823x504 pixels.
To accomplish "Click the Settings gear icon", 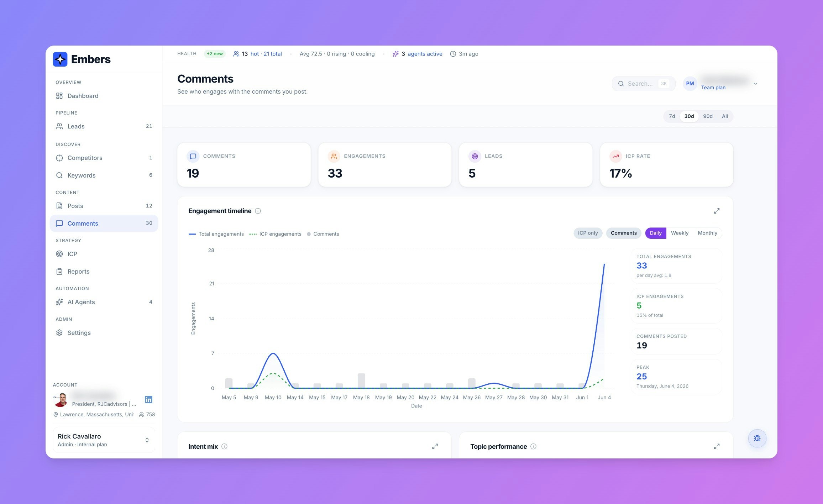I will [x=59, y=332].
